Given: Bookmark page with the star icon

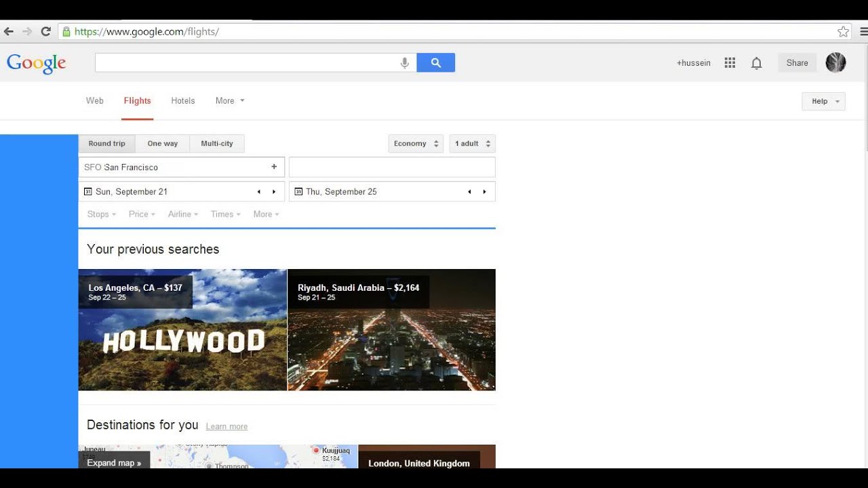Looking at the screenshot, I should 843,31.
